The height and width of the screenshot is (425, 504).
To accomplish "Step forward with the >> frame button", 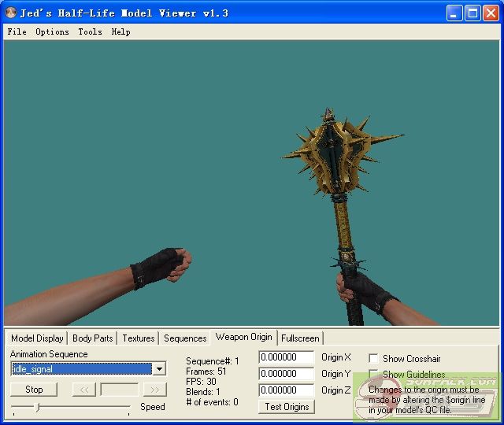I will click(x=155, y=390).
